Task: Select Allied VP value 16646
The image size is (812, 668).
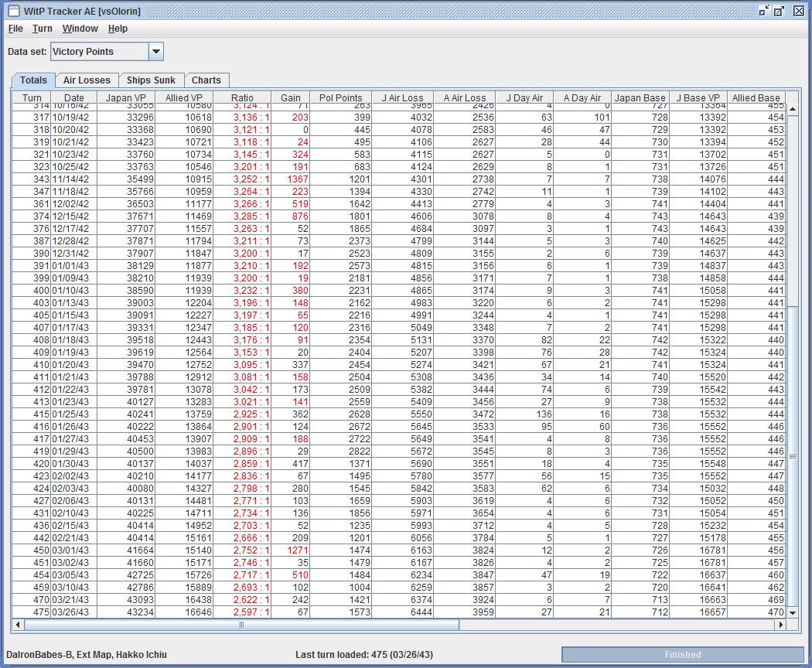Action: (x=184, y=612)
